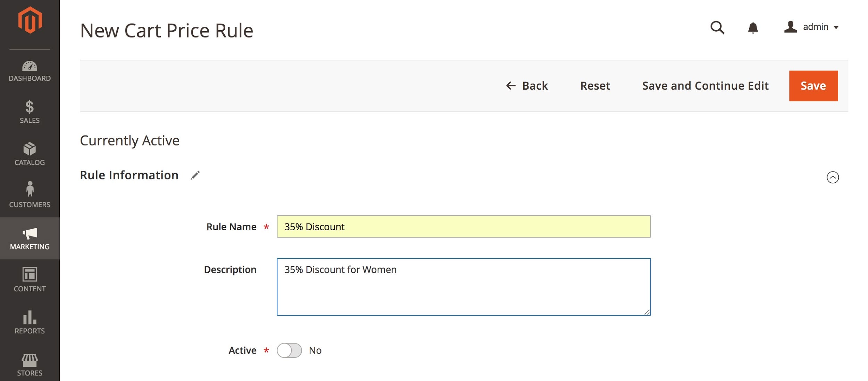Click the Reset button
Viewport: 868px width, 381px height.
pos(595,86)
